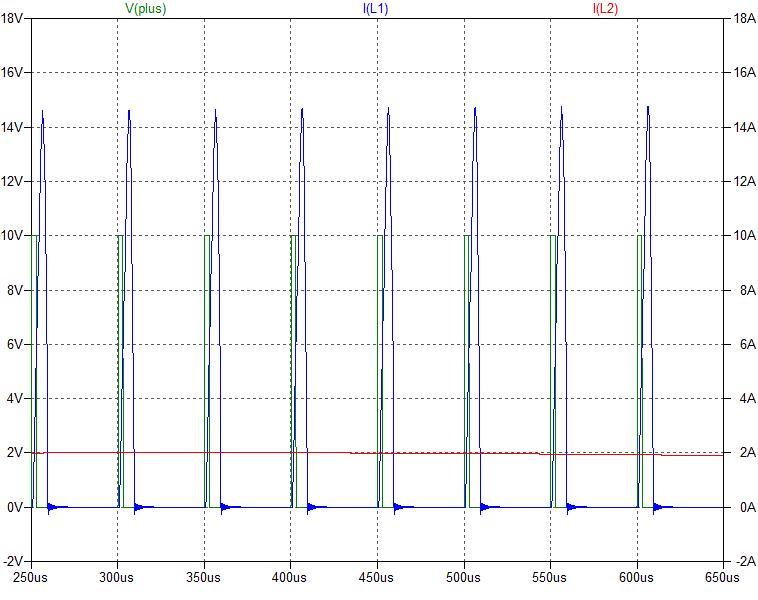Click the 10A right axis label
The width and height of the screenshot is (758, 600).
point(744,235)
